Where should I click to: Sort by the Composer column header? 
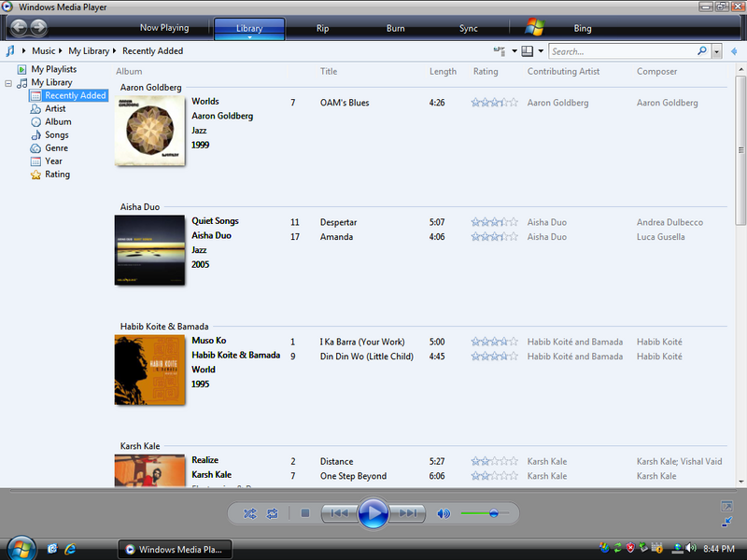[657, 72]
